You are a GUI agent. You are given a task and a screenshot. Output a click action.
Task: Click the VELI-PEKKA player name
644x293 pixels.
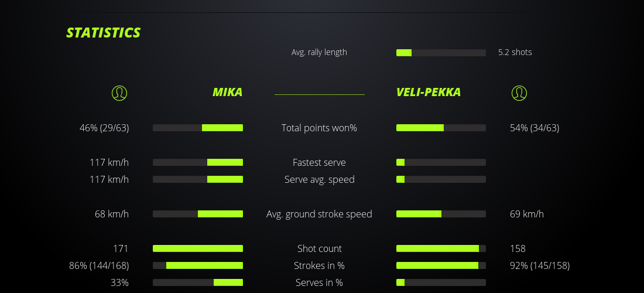(x=428, y=92)
